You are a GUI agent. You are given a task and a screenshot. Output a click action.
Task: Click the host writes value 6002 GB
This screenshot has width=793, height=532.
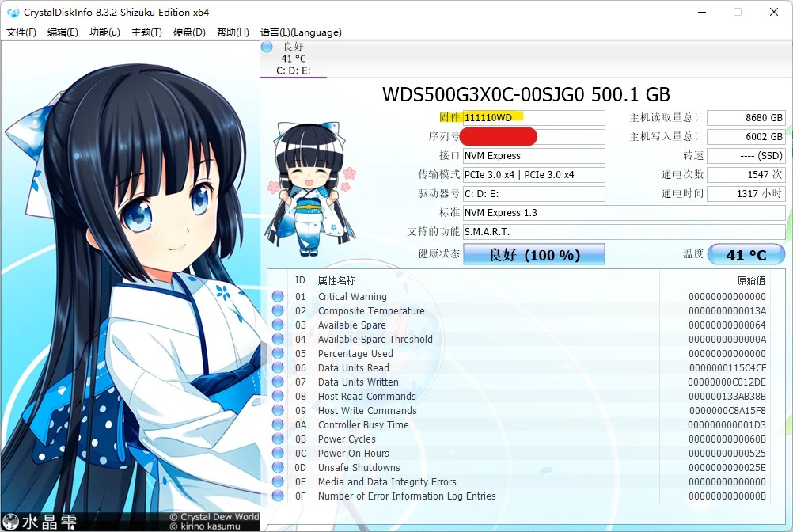click(746, 136)
